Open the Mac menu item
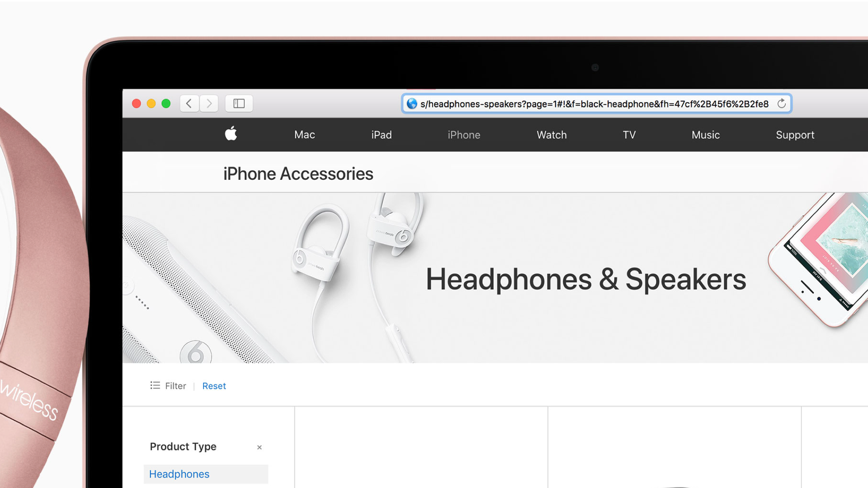Screen dimensions: 868x488 click(305, 135)
